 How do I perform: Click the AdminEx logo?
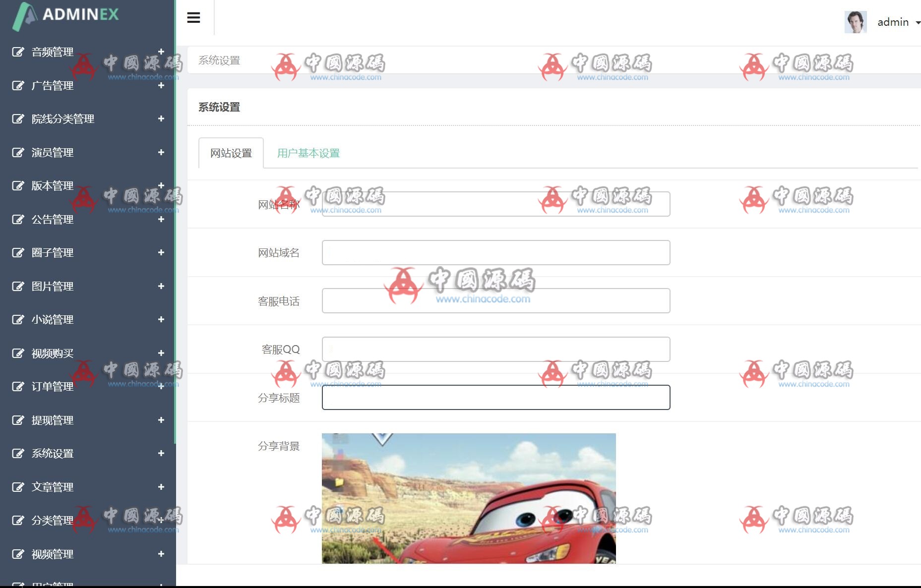66,15
